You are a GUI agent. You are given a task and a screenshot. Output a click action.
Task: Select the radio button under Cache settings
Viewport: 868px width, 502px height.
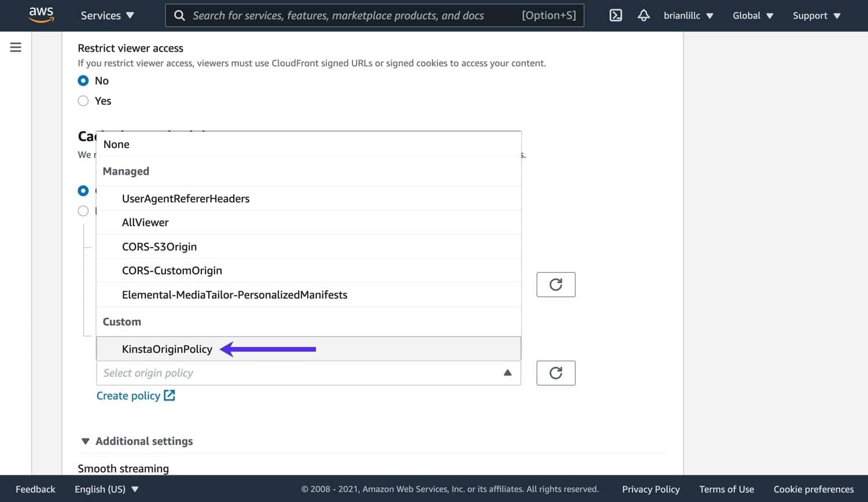click(x=83, y=191)
